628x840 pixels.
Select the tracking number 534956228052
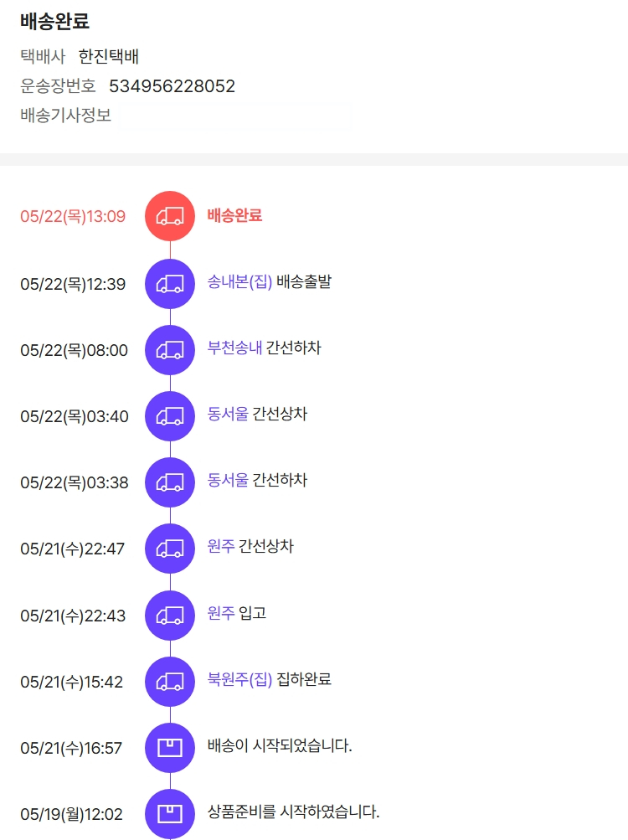coord(172,86)
